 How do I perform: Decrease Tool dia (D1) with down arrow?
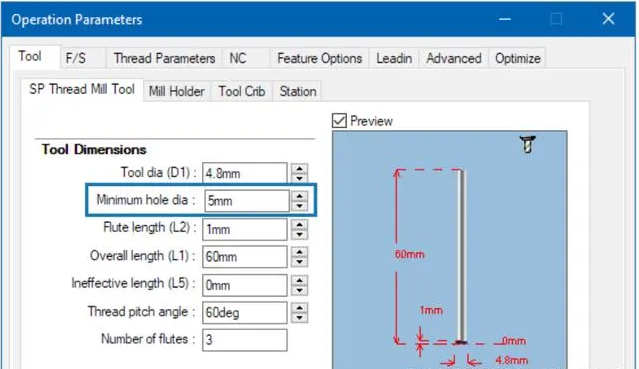pyautogui.click(x=300, y=178)
